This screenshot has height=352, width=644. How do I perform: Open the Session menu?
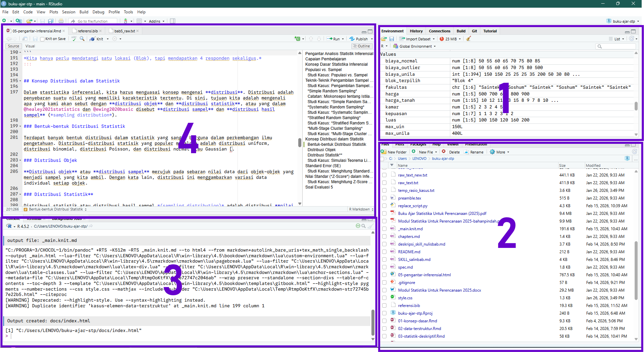click(x=68, y=12)
